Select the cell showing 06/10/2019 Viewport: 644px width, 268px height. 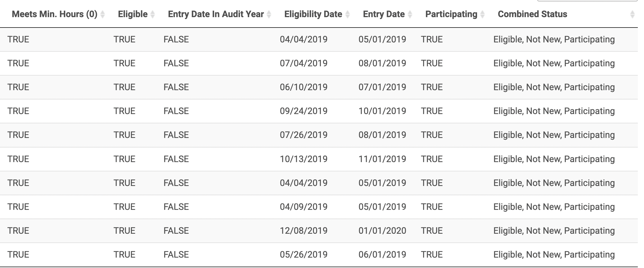tap(303, 87)
